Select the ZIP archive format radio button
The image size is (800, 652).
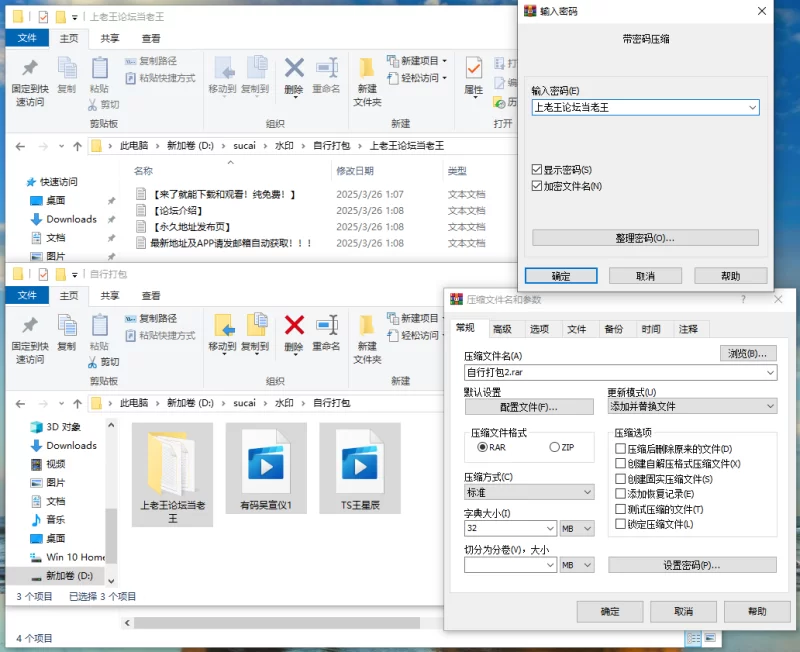click(555, 448)
